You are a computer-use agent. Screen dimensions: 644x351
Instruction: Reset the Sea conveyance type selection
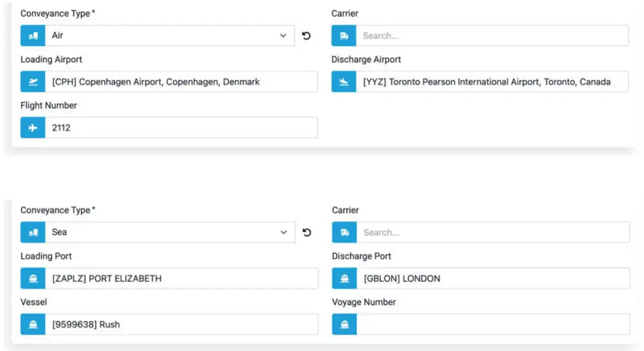point(307,232)
